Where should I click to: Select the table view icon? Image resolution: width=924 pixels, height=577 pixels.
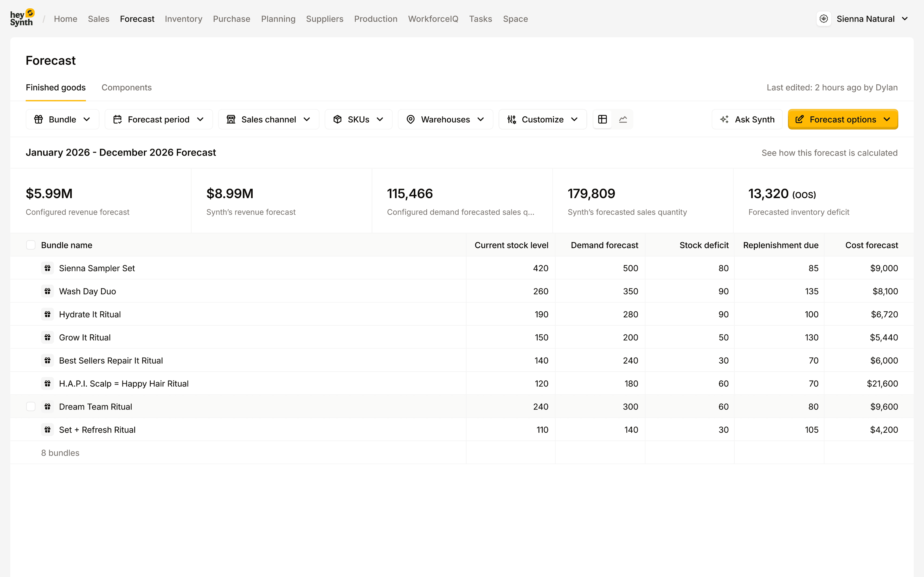coord(602,119)
